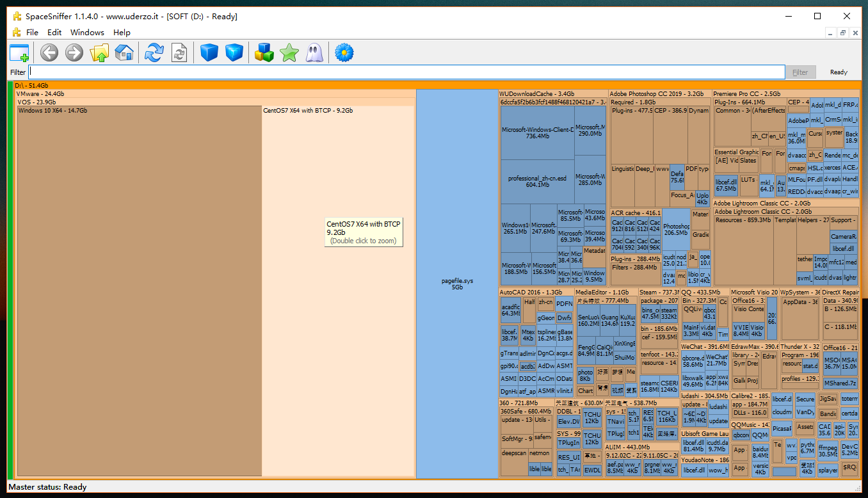
Task: Click the Filter button beside the text field
Action: tap(800, 72)
